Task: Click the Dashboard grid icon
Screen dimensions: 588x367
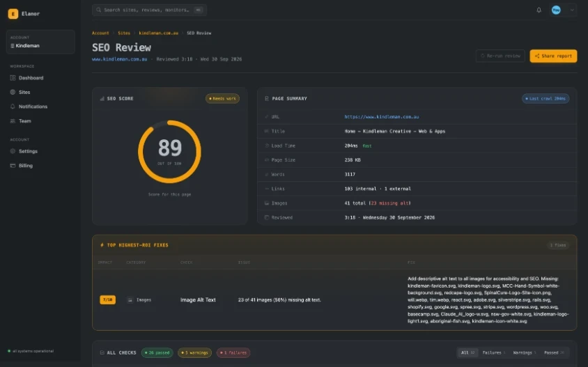Action: (x=13, y=78)
